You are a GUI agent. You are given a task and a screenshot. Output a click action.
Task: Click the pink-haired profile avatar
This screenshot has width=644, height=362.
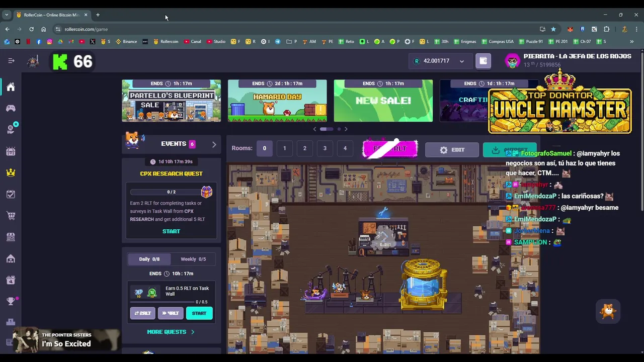(512, 61)
